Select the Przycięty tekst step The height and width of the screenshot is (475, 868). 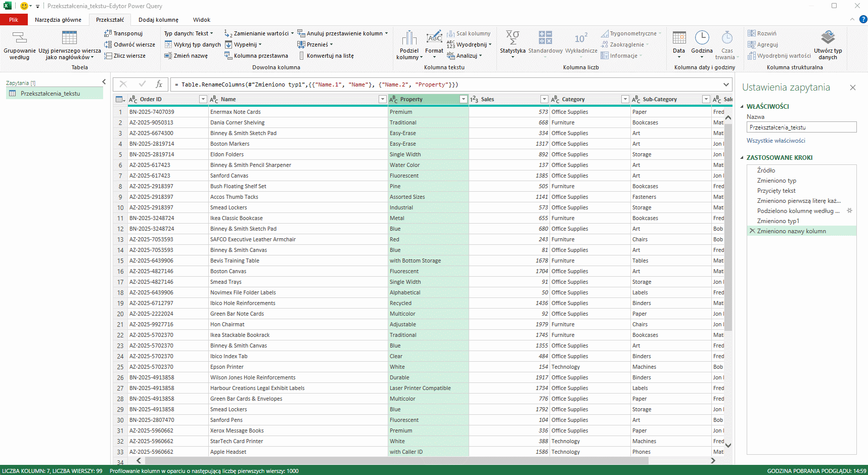pyautogui.click(x=802, y=191)
